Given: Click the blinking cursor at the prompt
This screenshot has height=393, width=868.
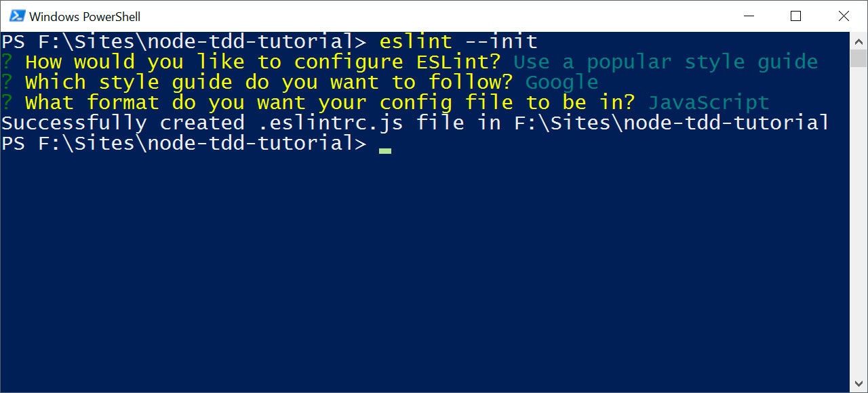Looking at the screenshot, I should [385, 150].
